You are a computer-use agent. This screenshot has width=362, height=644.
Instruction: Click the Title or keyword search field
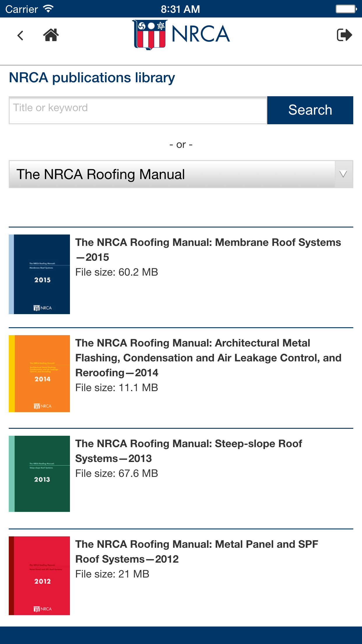138,110
